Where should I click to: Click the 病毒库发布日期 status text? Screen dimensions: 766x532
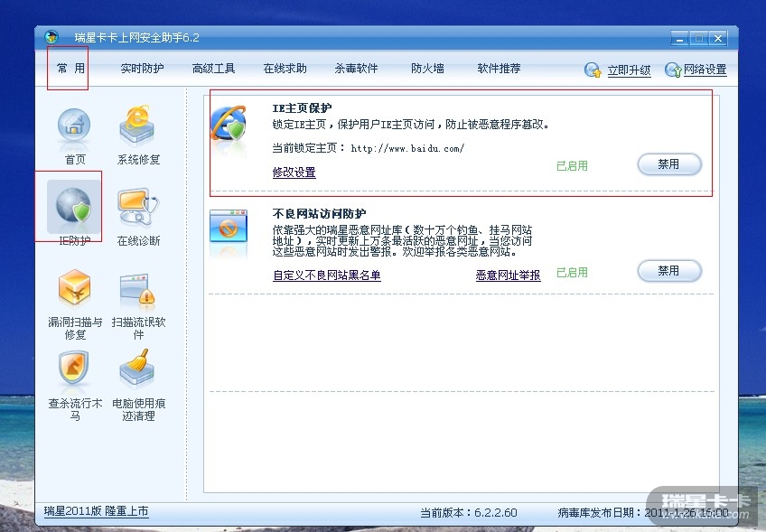643,512
